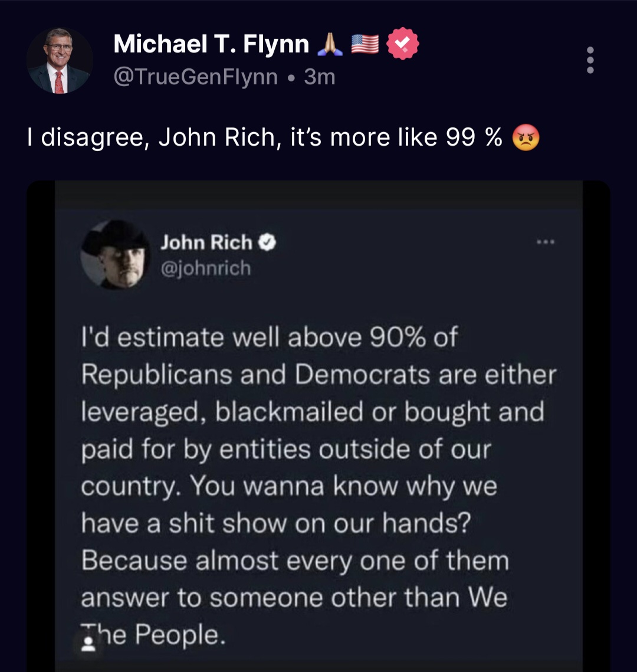Click the pink verified badge next to Flynn's name
The height and width of the screenshot is (672, 637).
(x=403, y=44)
